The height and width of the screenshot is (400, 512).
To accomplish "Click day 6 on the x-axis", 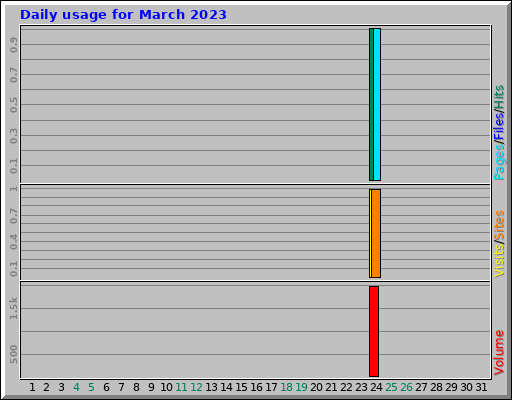I will click(106, 387).
